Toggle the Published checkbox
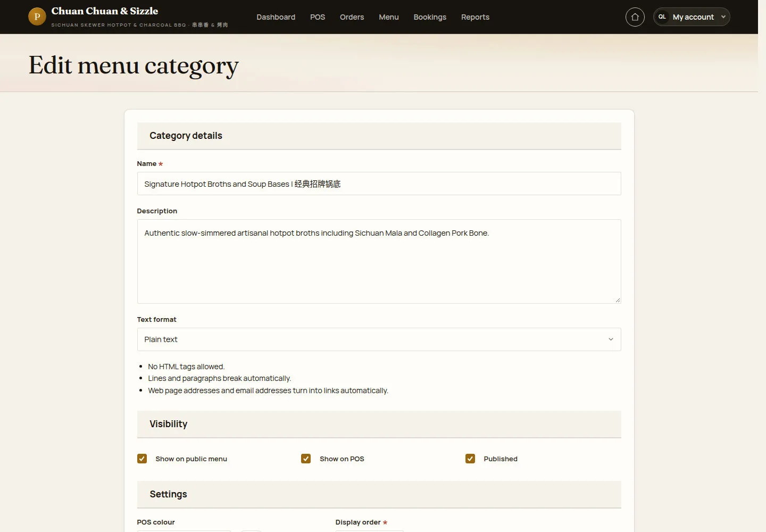 pyautogui.click(x=470, y=459)
